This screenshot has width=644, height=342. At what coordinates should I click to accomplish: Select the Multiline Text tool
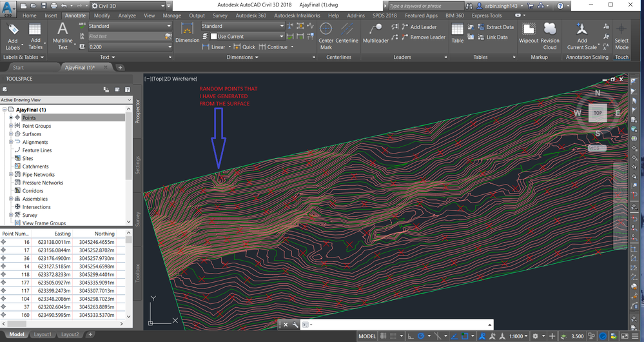tap(63, 37)
